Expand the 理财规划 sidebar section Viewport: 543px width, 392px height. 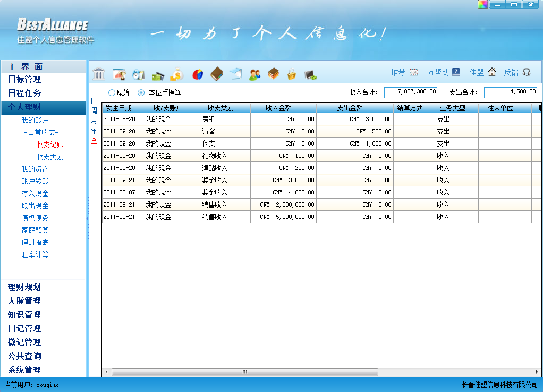24,287
